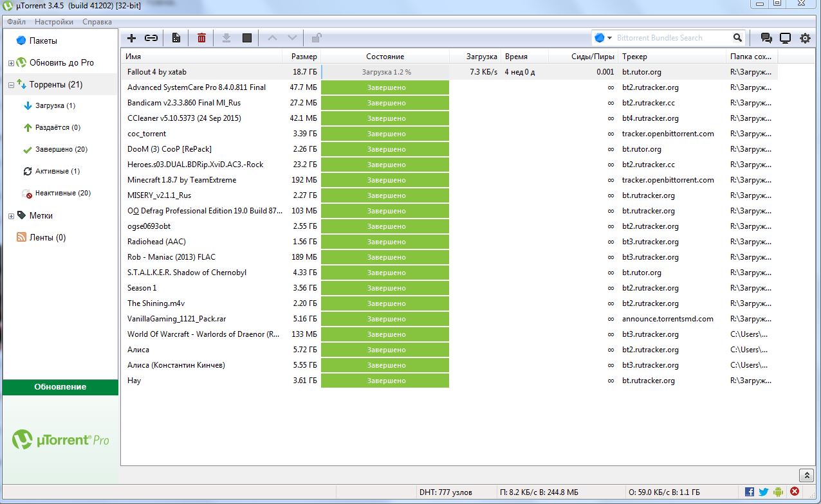Viewport: 821px width, 504px height.
Task: Sort by the Время column header
Action: pyautogui.click(x=524, y=57)
